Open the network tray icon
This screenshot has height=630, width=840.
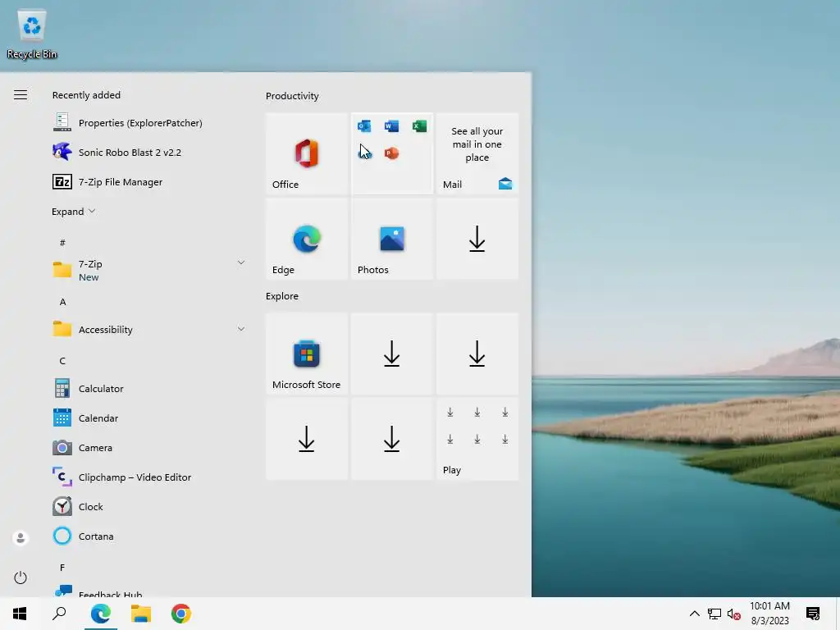coord(714,614)
